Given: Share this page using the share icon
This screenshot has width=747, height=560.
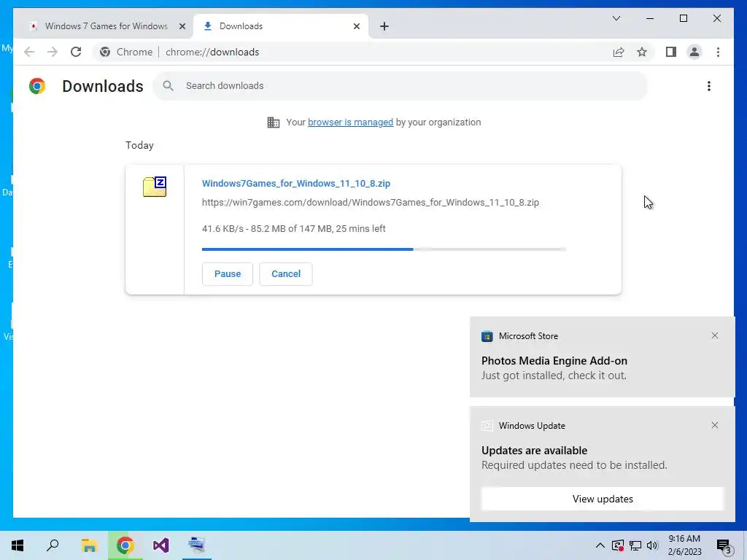Looking at the screenshot, I should pos(619,52).
